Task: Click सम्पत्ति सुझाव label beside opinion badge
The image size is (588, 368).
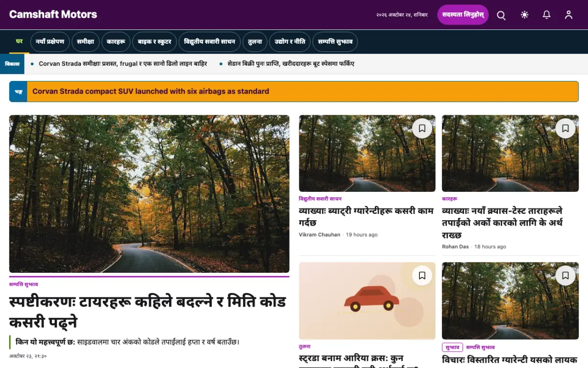Action: [x=480, y=347]
